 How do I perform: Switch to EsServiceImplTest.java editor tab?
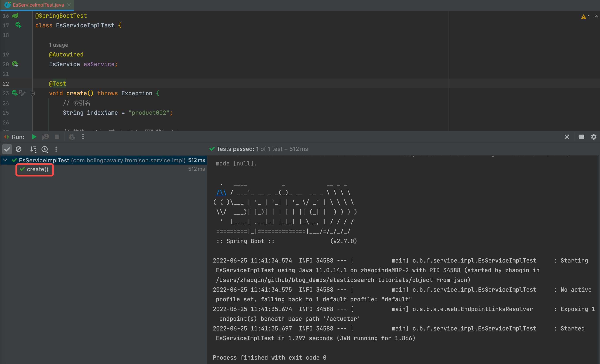(x=38, y=5)
